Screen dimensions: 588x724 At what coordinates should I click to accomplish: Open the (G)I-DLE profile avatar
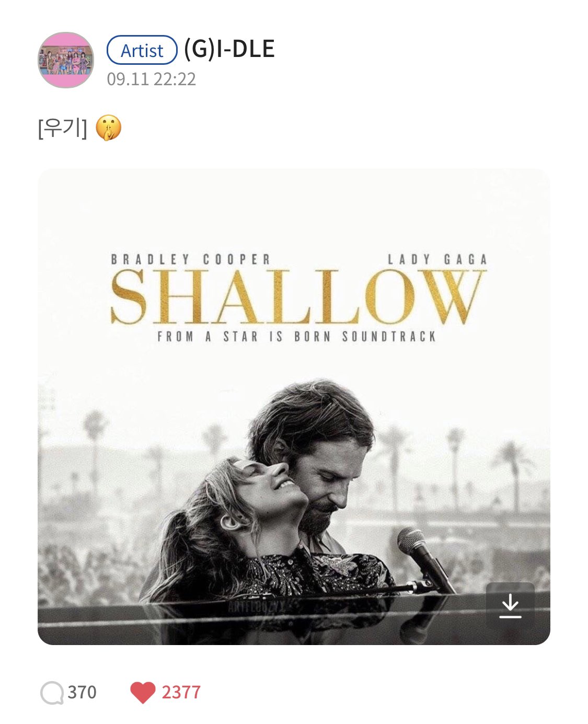pyautogui.click(x=66, y=60)
